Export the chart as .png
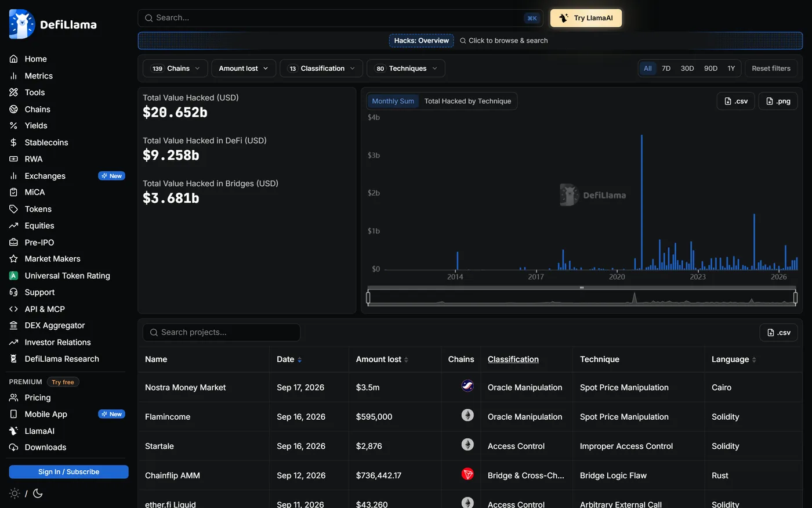812x508 pixels. click(x=778, y=101)
